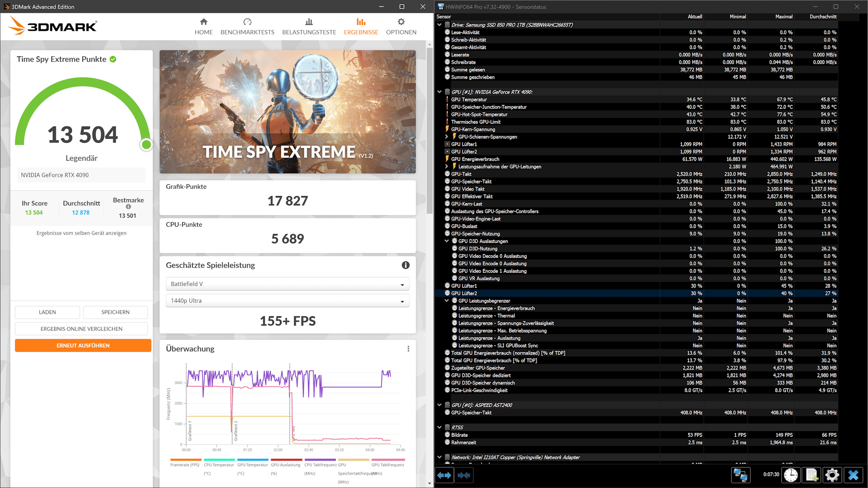Click the HWiNFO expand columns arrows icon

click(x=444, y=475)
